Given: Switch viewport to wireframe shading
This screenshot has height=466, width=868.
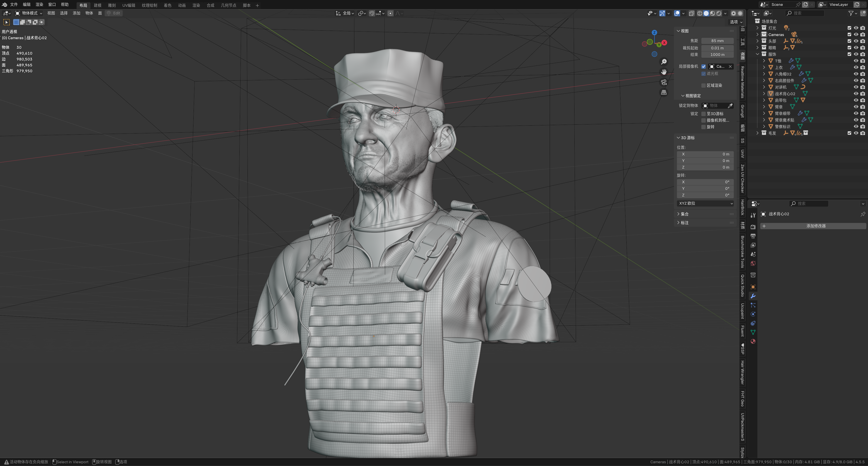Looking at the screenshot, I should pos(700,13).
